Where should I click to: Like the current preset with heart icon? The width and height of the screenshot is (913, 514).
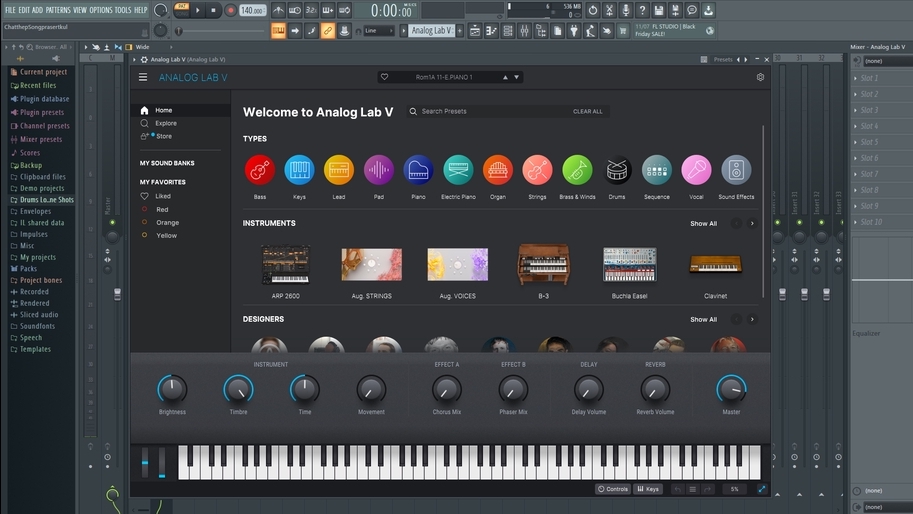(384, 77)
